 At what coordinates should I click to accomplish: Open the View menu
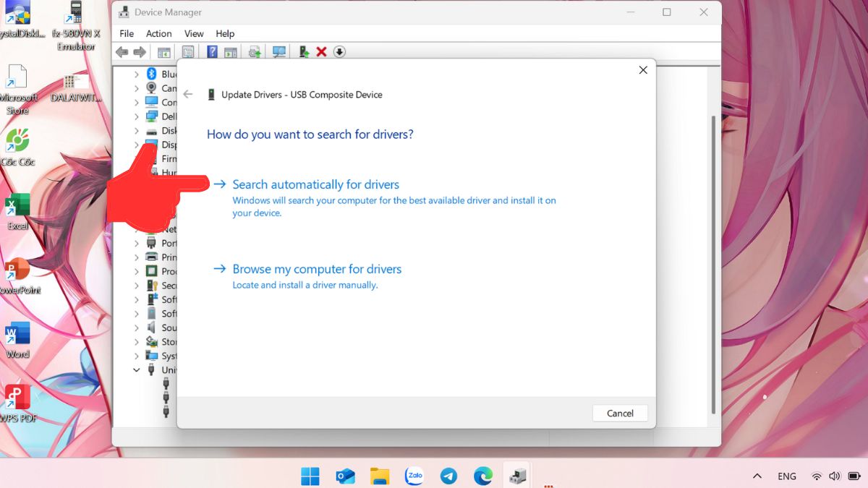(194, 33)
